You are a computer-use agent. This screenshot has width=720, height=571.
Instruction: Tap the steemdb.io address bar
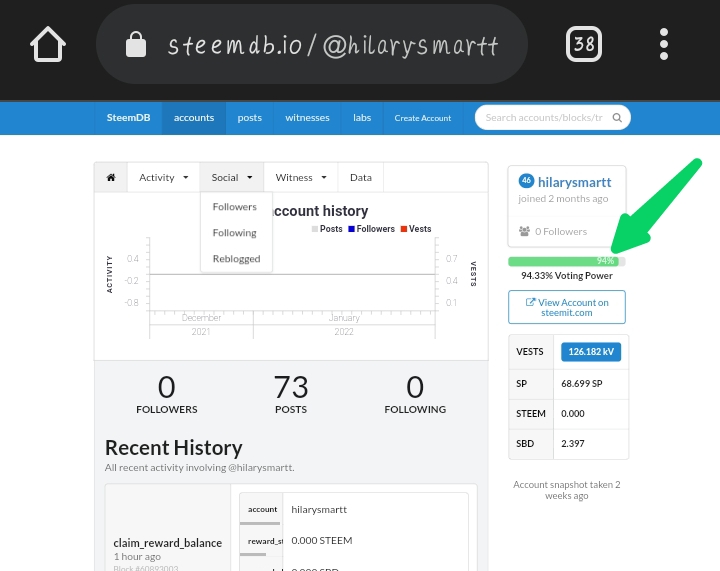coord(312,45)
